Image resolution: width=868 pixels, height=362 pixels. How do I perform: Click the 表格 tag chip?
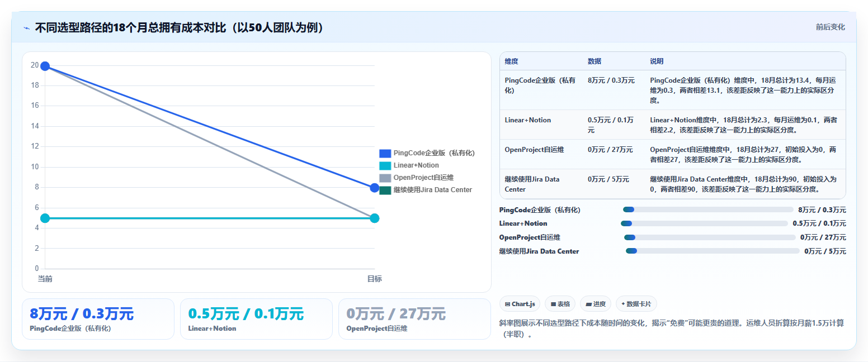(x=560, y=304)
